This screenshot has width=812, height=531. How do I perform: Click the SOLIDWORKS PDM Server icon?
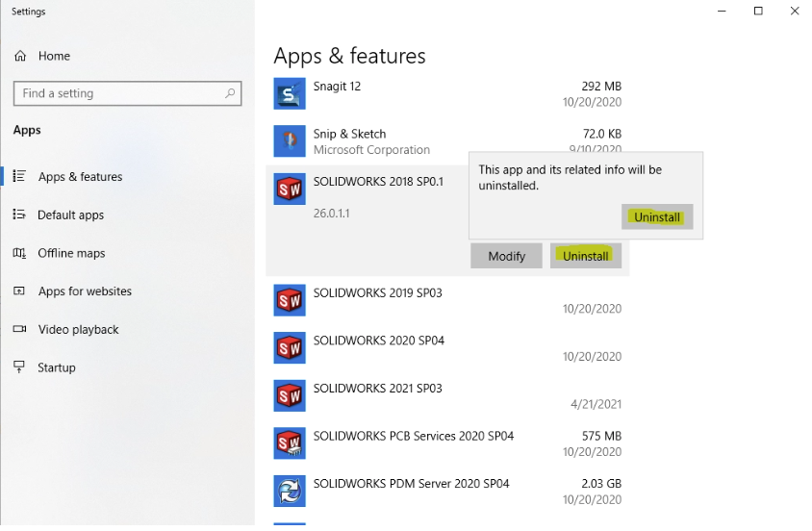pos(290,491)
